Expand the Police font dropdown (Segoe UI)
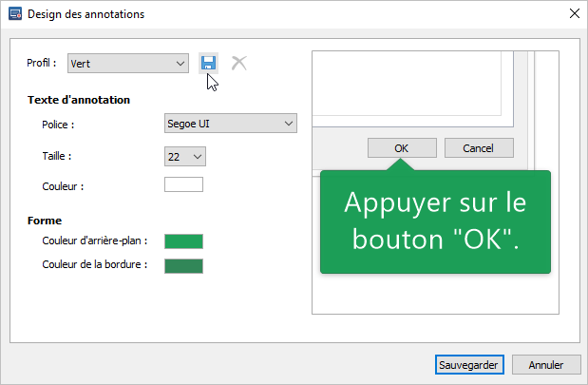Image resolution: width=588 pixels, height=385 pixels. (x=231, y=123)
